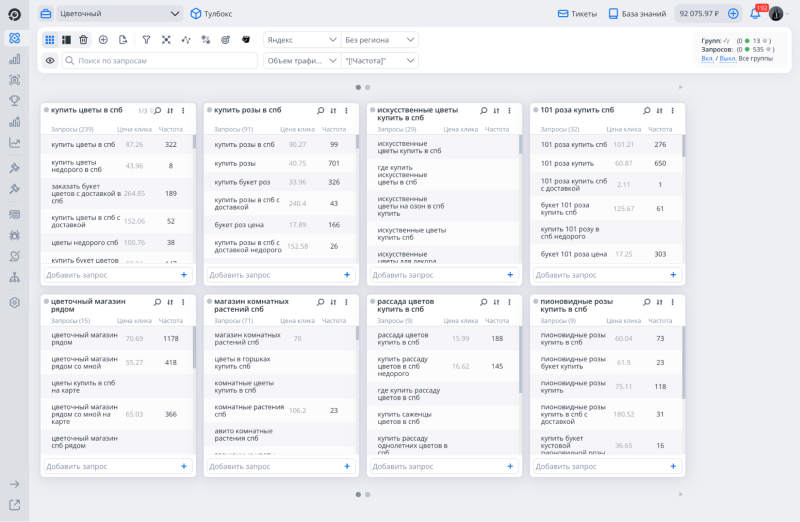Open the notifications bell
The height and width of the screenshot is (522, 800).
click(x=755, y=14)
